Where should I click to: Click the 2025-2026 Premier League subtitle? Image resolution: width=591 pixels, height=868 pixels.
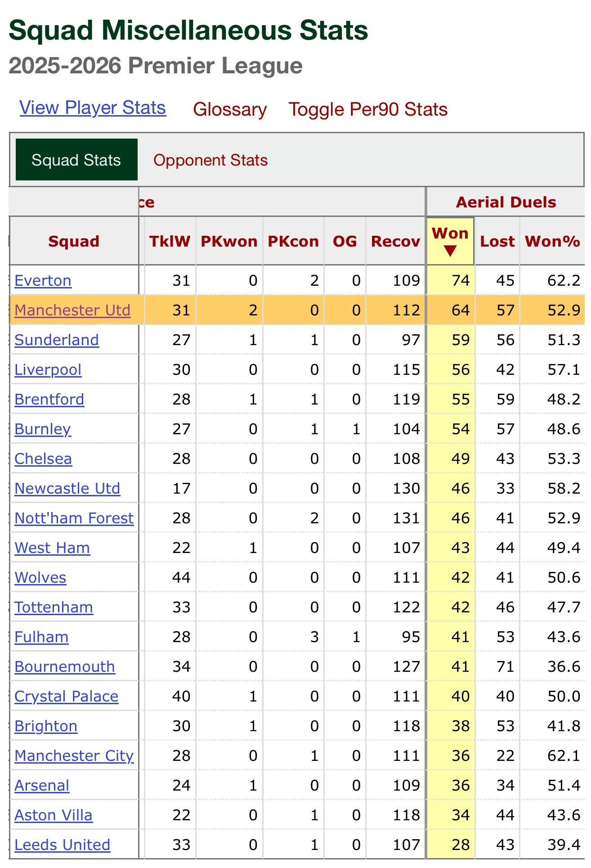tap(156, 66)
